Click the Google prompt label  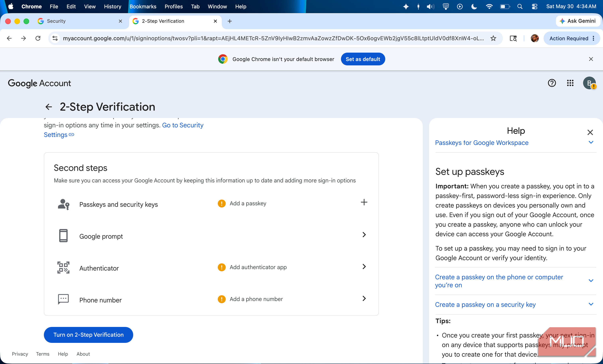click(x=101, y=236)
